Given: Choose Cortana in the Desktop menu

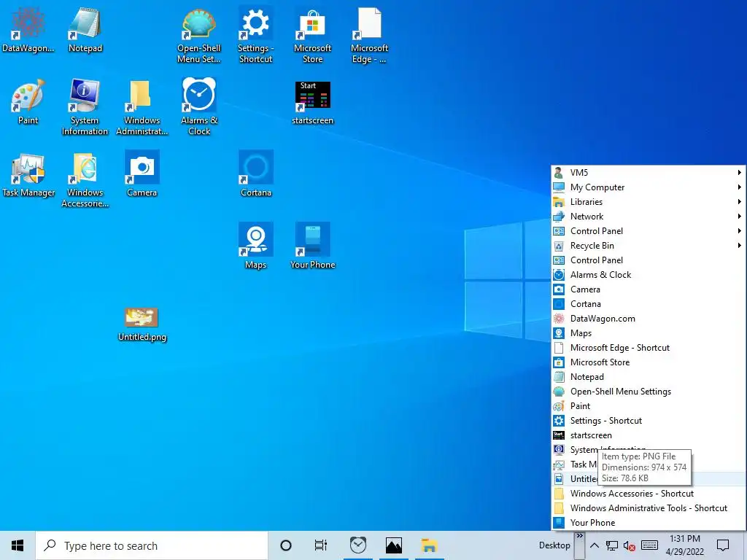Looking at the screenshot, I should [x=648, y=304].
